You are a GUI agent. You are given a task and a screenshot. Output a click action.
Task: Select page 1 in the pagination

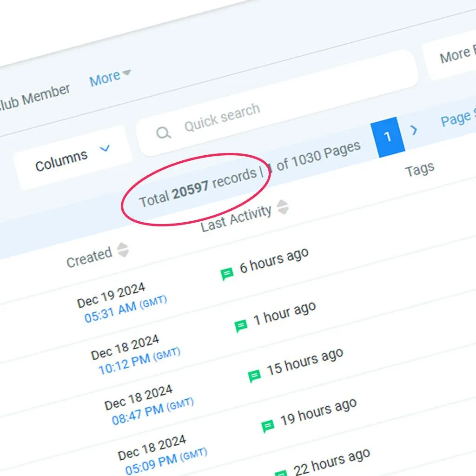[x=388, y=137]
